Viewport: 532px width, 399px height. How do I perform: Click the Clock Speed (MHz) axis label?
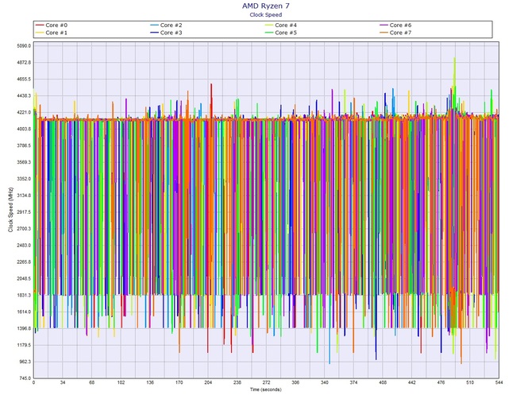(10, 210)
